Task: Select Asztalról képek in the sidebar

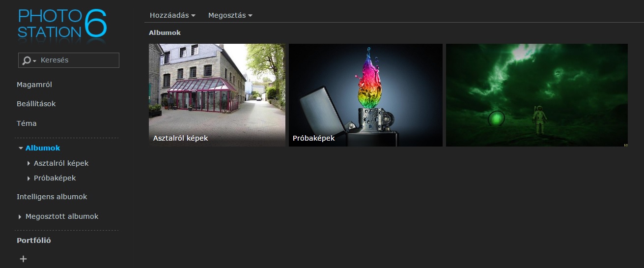Action: 61,163
